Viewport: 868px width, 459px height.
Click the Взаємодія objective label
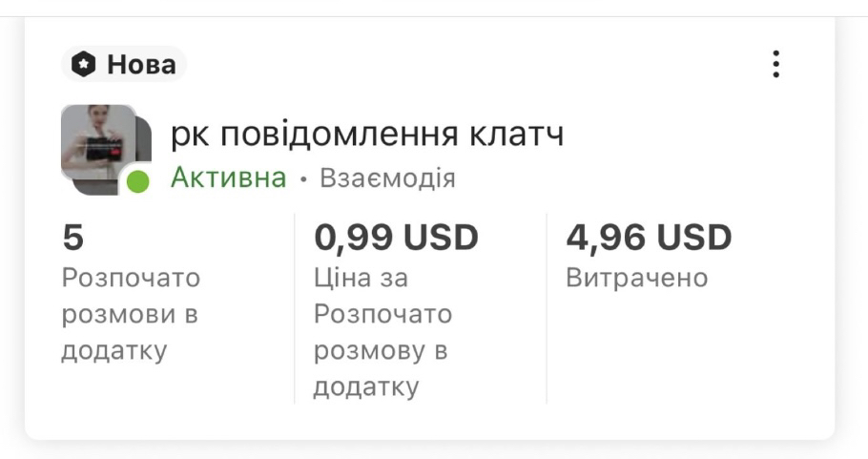click(387, 178)
